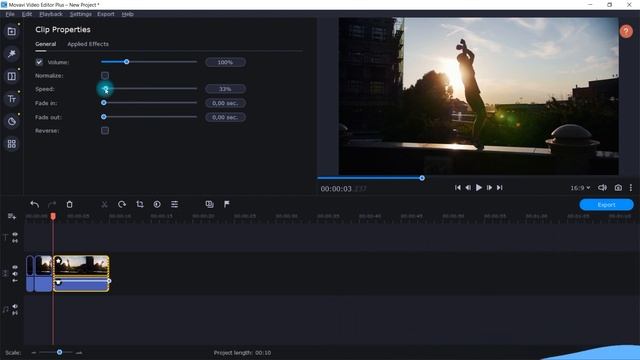This screenshot has width=640, height=360.
Task: Click the Fade out slider handle
Action: (x=104, y=117)
